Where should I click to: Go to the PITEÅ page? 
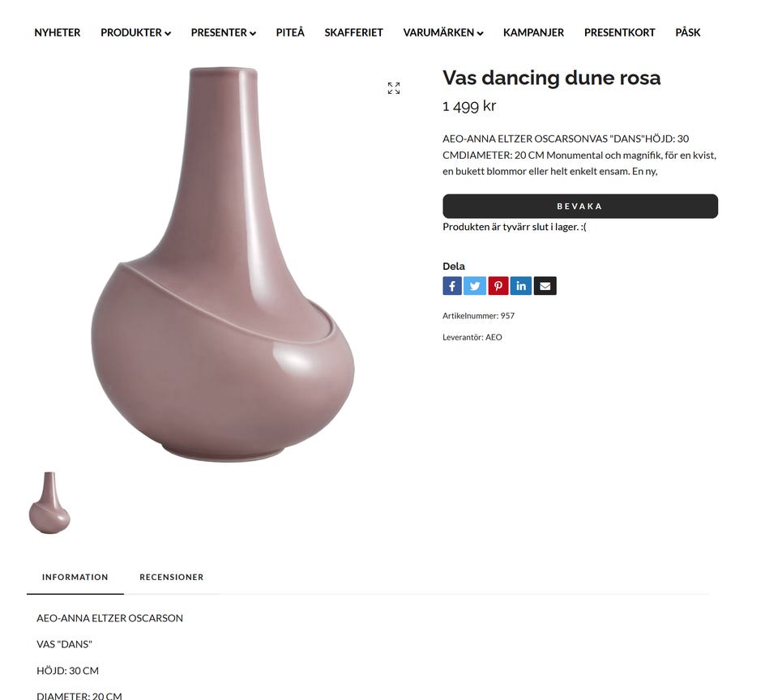pos(290,32)
